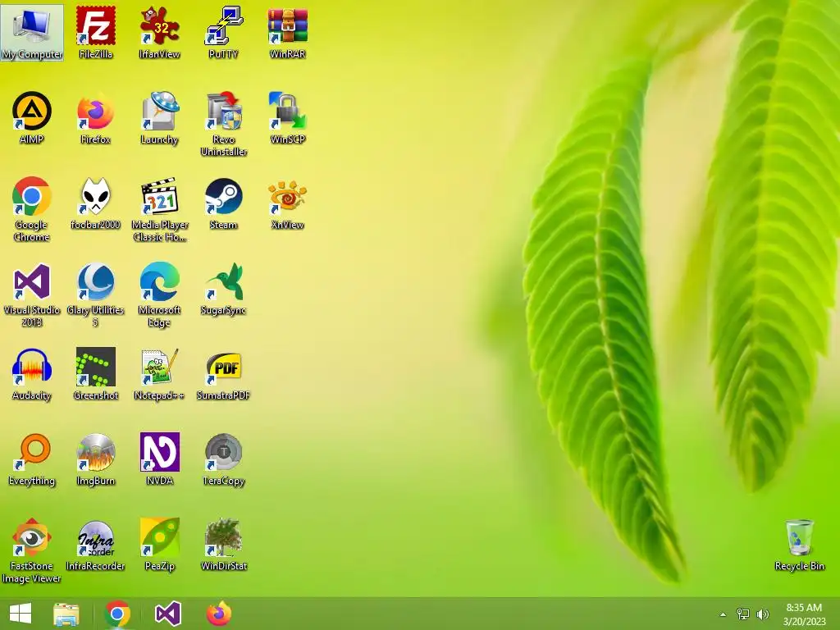Screen dimensions: 840x630
Task: Open the network status tray icon
Action: point(743,614)
